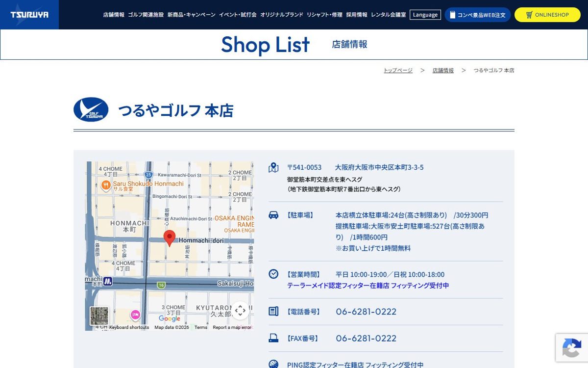Select the address 大阪府大阪市中央区本町3-3-5

[x=379, y=167]
